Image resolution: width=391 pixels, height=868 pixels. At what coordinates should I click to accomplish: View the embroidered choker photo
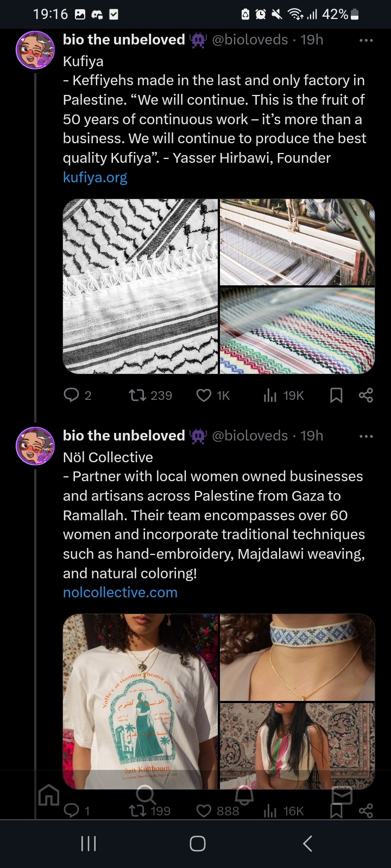pyautogui.click(x=297, y=657)
